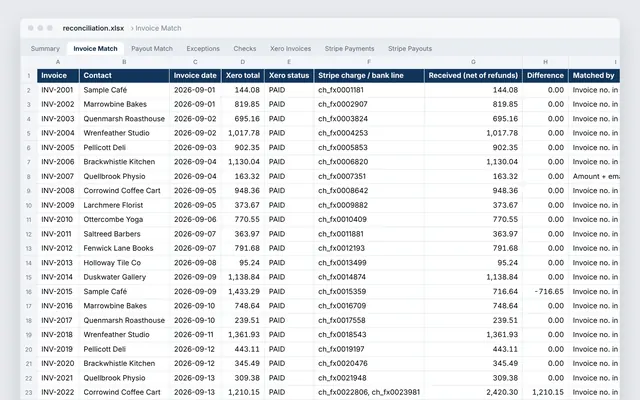
Task: Click contact Holloway Tile Co
Action: (124, 263)
